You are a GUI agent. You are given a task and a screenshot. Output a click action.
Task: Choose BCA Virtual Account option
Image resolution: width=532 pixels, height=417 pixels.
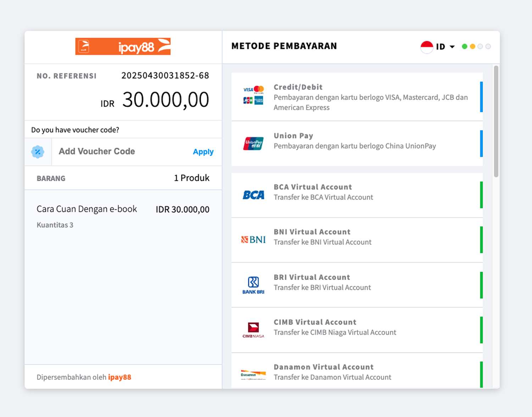coord(357,195)
